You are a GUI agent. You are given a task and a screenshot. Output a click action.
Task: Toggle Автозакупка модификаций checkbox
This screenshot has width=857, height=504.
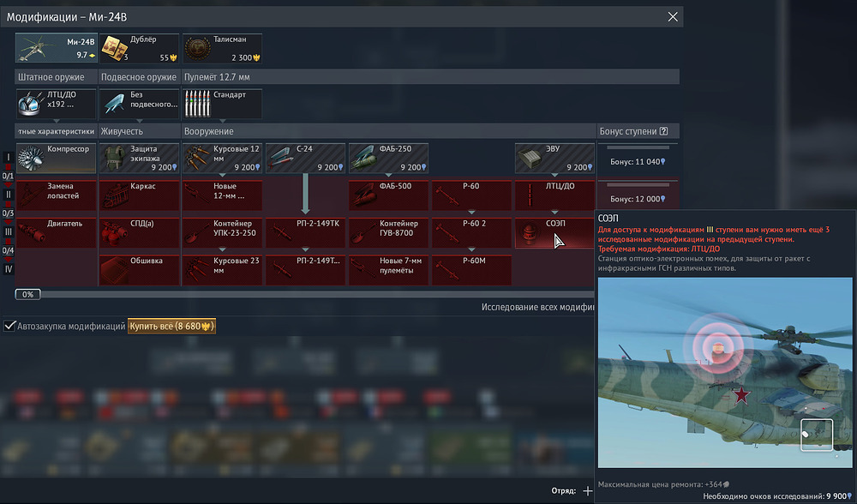(x=9, y=327)
